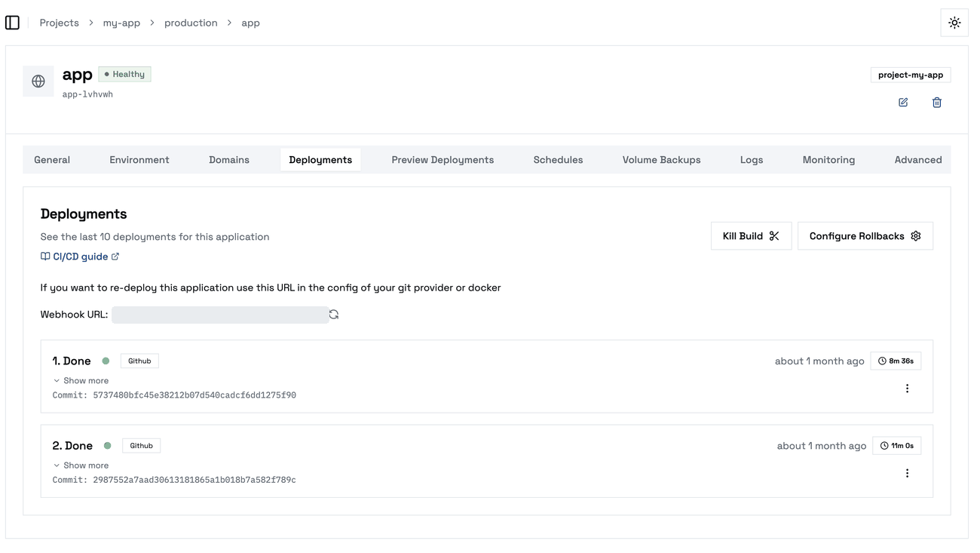Click the app-lvhvwh identifier text

(87, 94)
